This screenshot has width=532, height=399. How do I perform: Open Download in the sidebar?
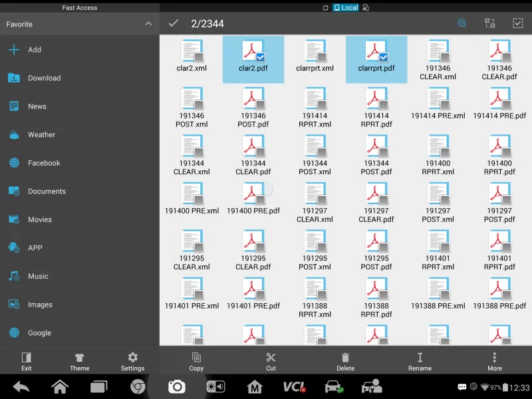click(x=44, y=78)
